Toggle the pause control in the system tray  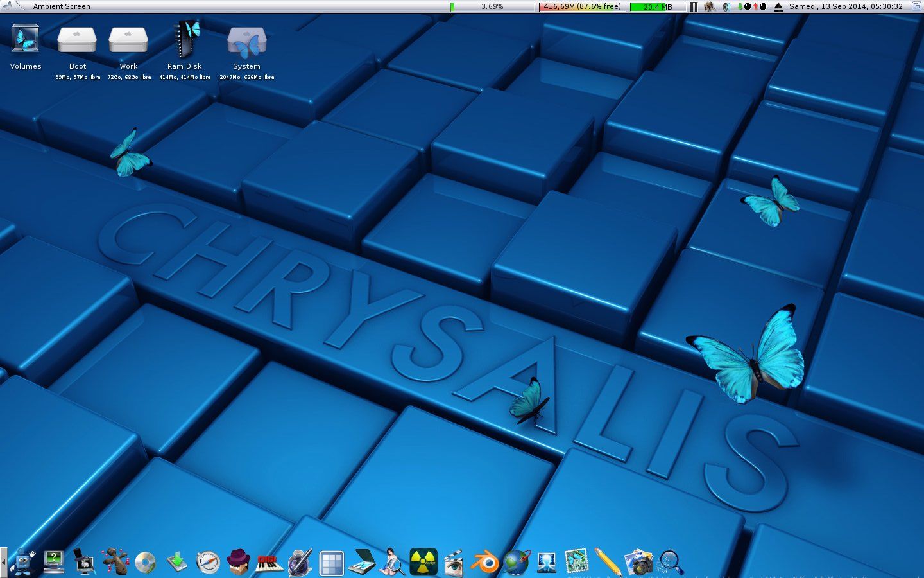pyautogui.click(x=694, y=6)
